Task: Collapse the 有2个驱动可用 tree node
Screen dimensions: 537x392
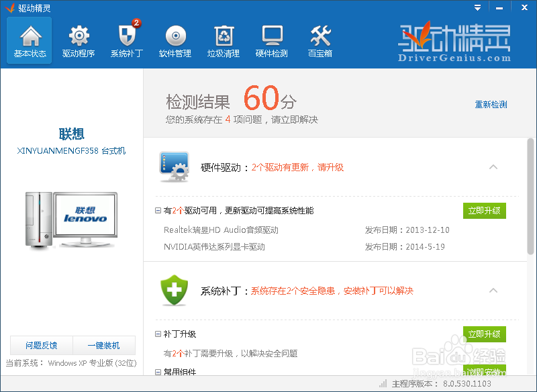Action: tap(158, 211)
